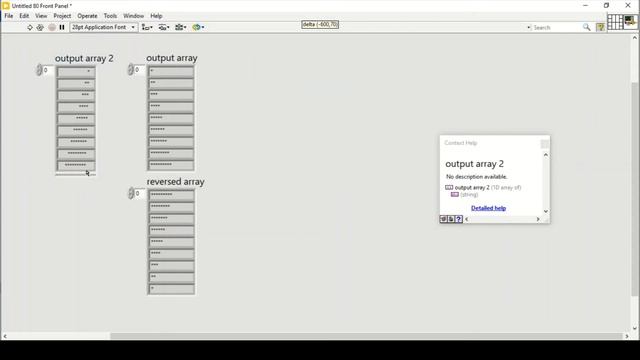This screenshot has height=360, width=640.
Task: Select the last element of output array
Action: [x=171, y=165]
